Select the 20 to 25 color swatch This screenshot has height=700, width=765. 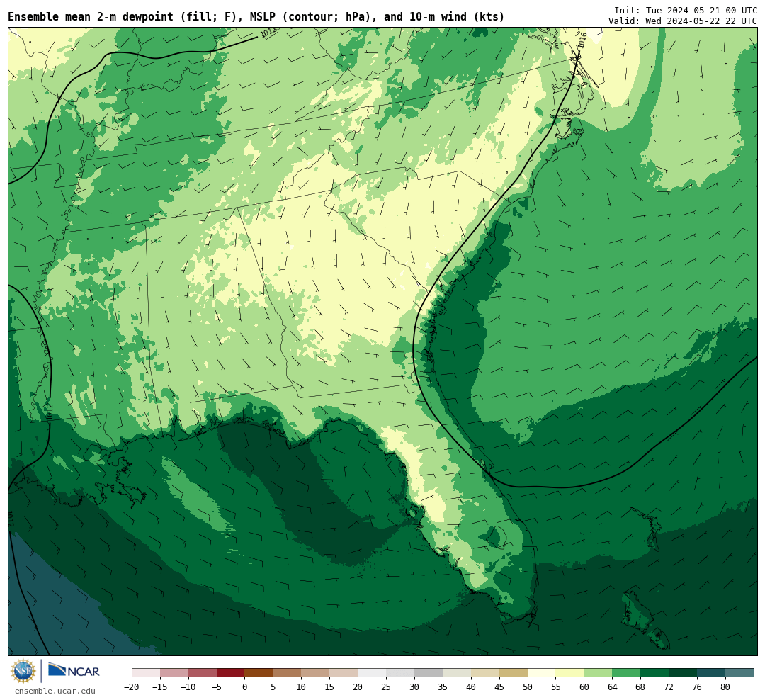coord(373,672)
